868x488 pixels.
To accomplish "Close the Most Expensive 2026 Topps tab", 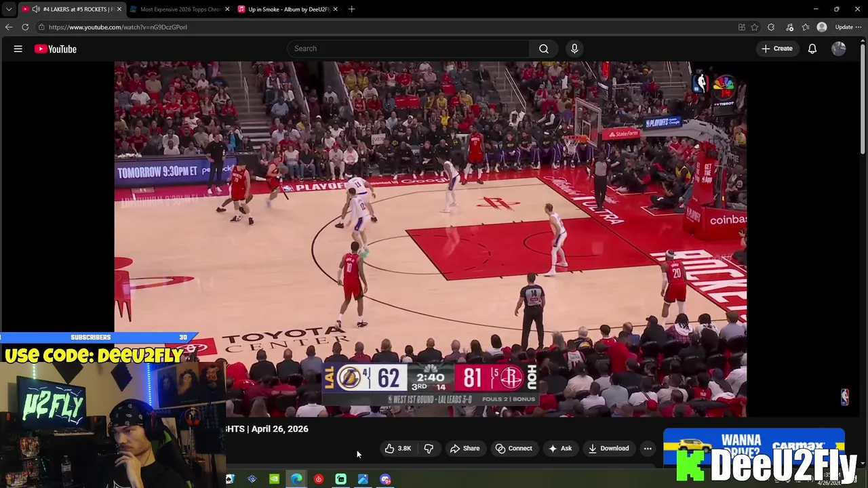I will click(x=227, y=9).
